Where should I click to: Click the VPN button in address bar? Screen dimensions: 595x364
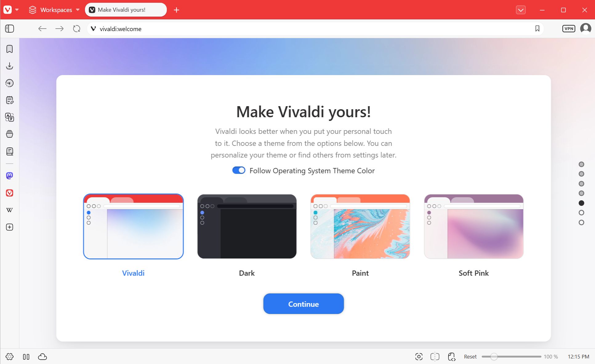(x=569, y=29)
